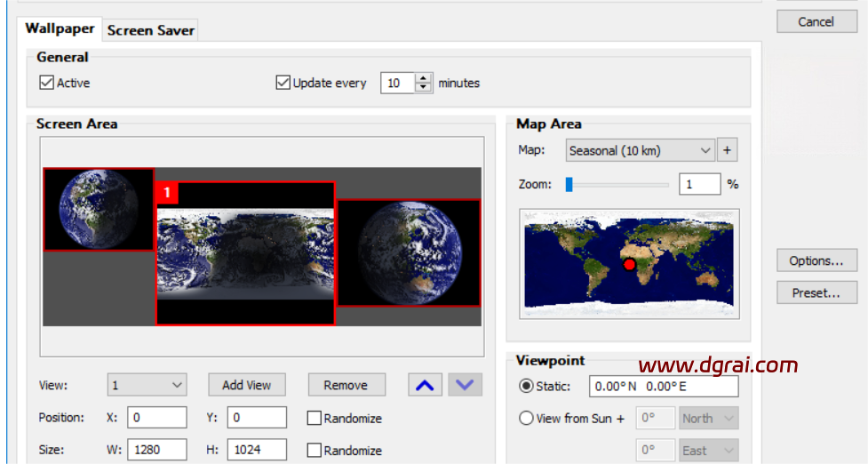The height and width of the screenshot is (464, 868).
Task: Switch to the Screen Saver tab
Action: (x=150, y=30)
